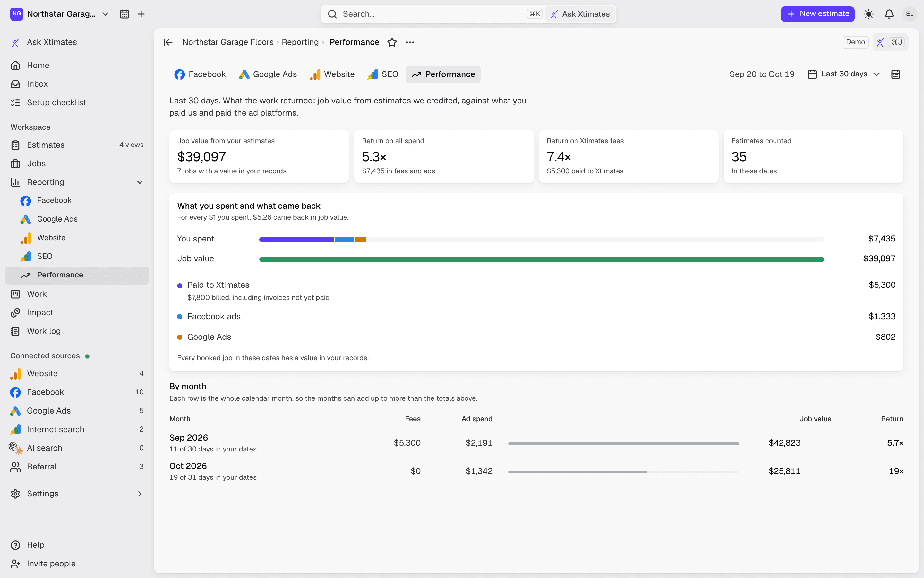The image size is (924, 578).
Task: Open AI search connected source
Action: [x=77, y=448]
